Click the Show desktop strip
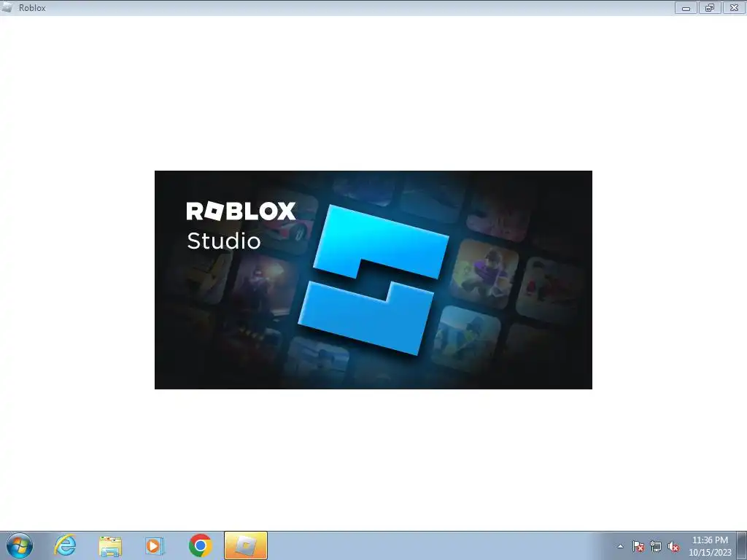The image size is (747, 560). click(742, 545)
